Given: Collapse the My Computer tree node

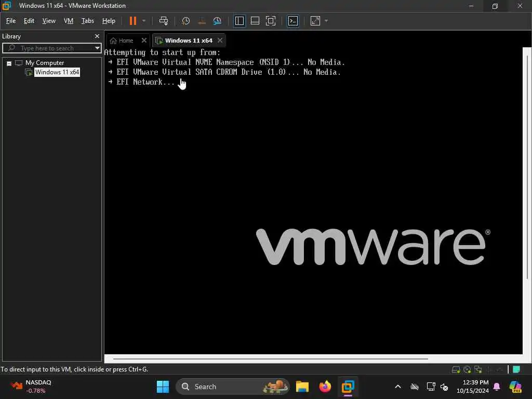Looking at the screenshot, I should click(x=9, y=63).
